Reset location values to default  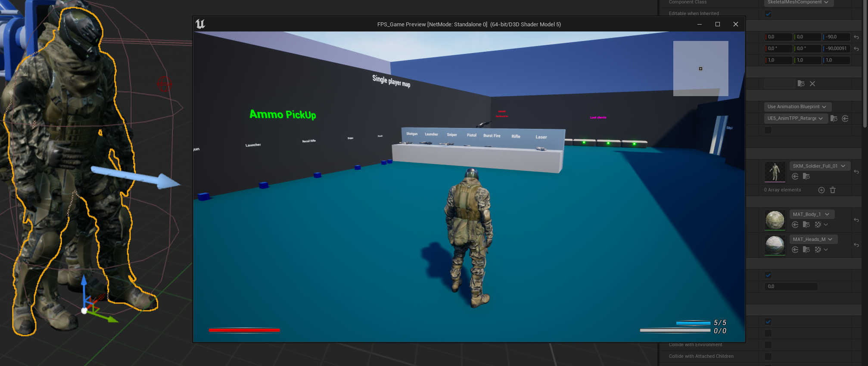click(856, 37)
